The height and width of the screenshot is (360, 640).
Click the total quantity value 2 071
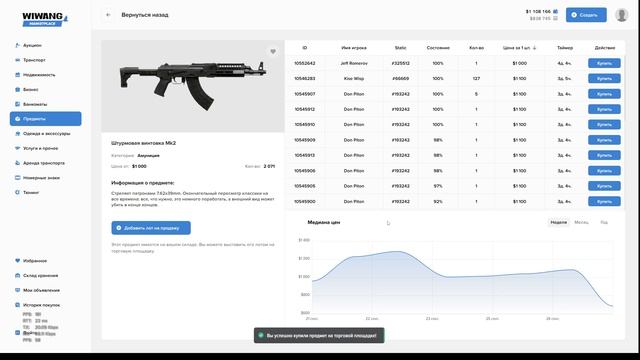pyautogui.click(x=269, y=166)
